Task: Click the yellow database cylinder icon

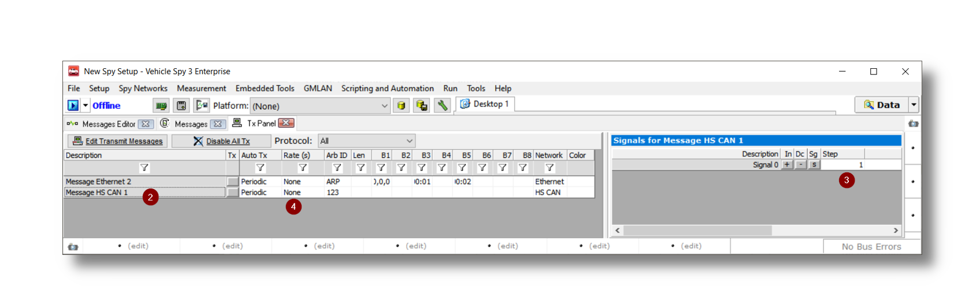Action: tap(401, 106)
